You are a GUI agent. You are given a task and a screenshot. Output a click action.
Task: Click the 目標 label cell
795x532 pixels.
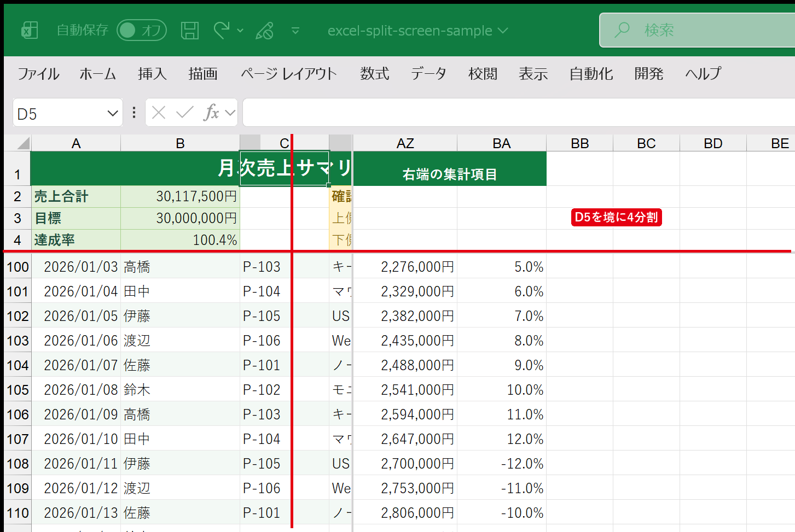[x=76, y=218]
